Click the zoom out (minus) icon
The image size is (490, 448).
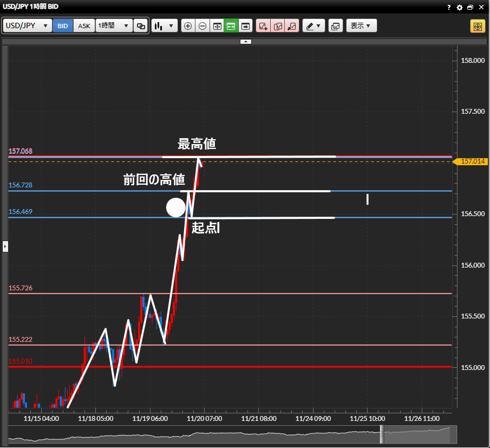202,26
